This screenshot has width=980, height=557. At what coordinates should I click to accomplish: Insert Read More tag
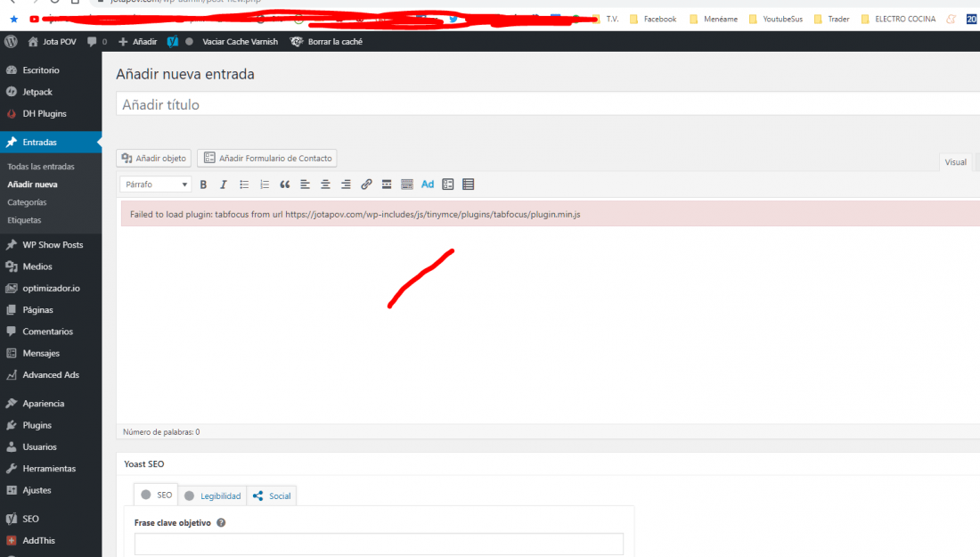(x=387, y=184)
